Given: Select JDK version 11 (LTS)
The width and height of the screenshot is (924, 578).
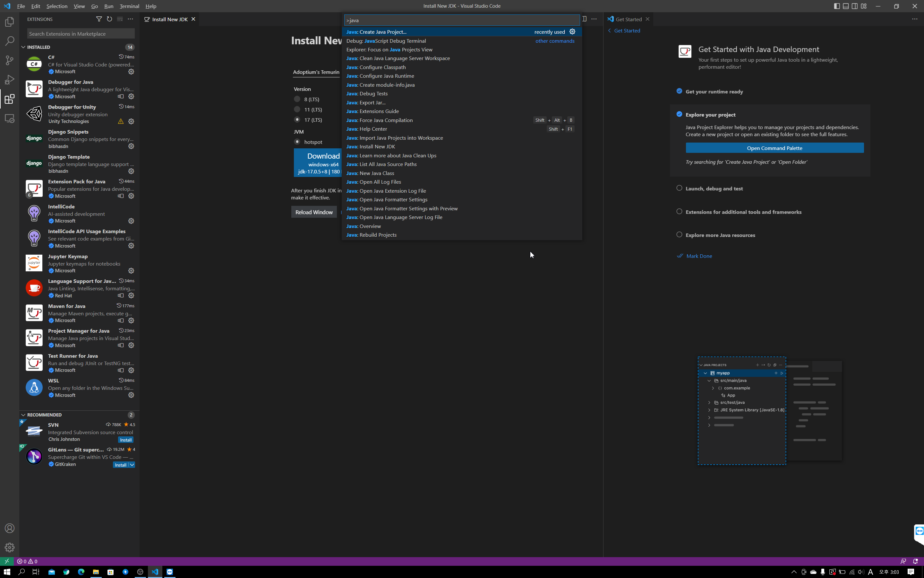Looking at the screenshot, I should coord(297,109).
